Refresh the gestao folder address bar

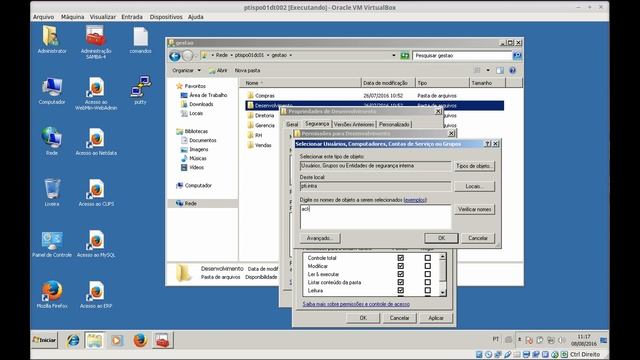404,55
